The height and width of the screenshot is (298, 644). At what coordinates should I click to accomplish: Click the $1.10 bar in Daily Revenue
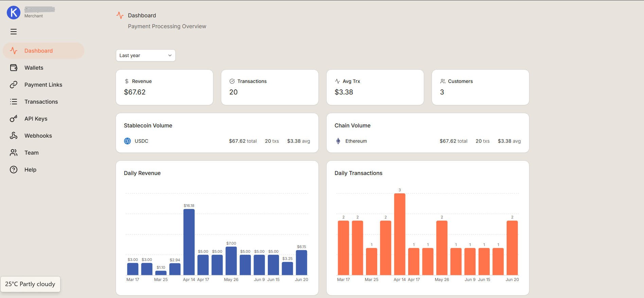(x=161, y=273)
